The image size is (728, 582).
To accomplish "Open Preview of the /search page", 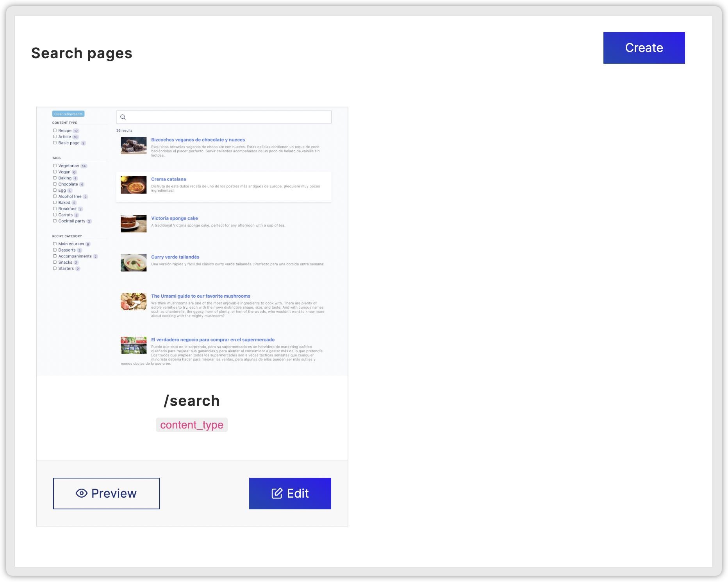I will pos(106,493).
